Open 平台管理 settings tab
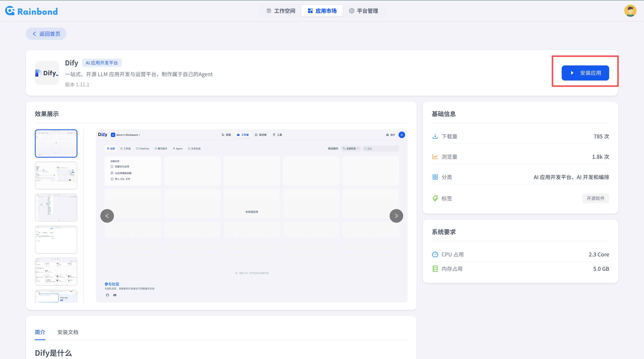Image resolution: width=644 pixels, height=359 pixels. pyautogui.click(x=363, y=11)
